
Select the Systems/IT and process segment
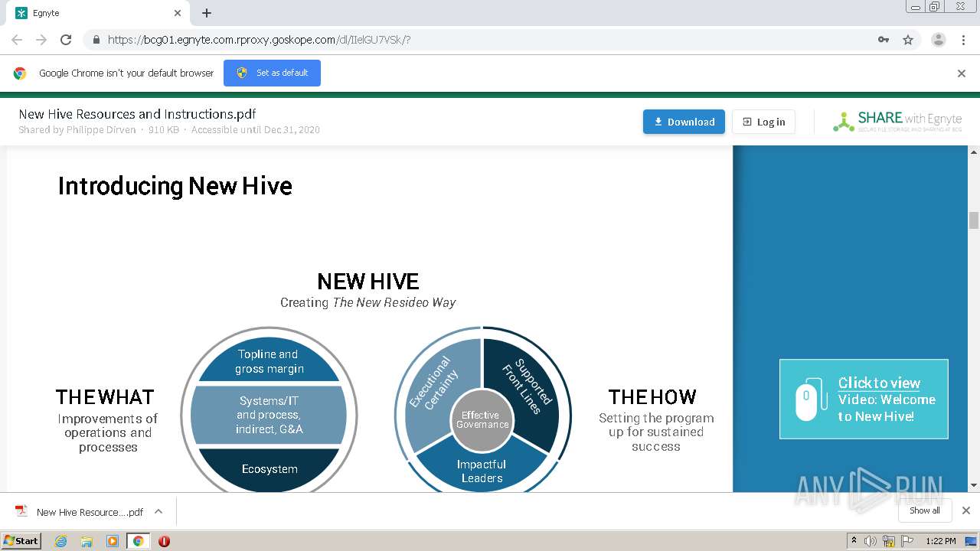[269, 415]
